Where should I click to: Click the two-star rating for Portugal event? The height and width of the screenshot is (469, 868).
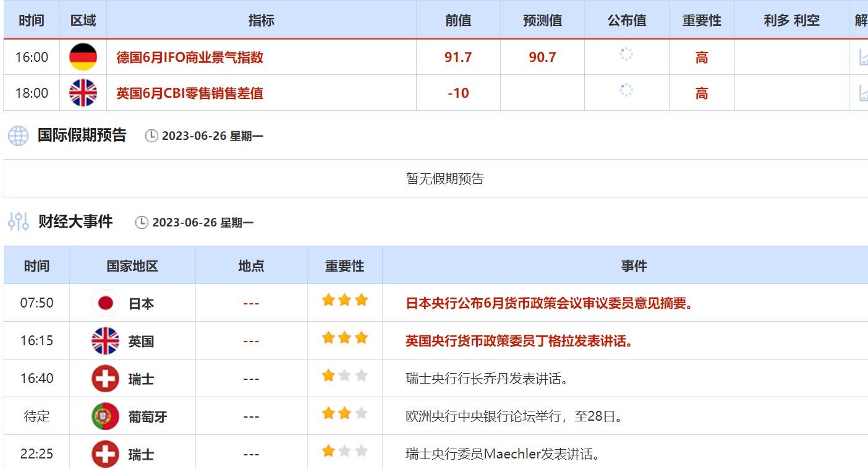344,414
